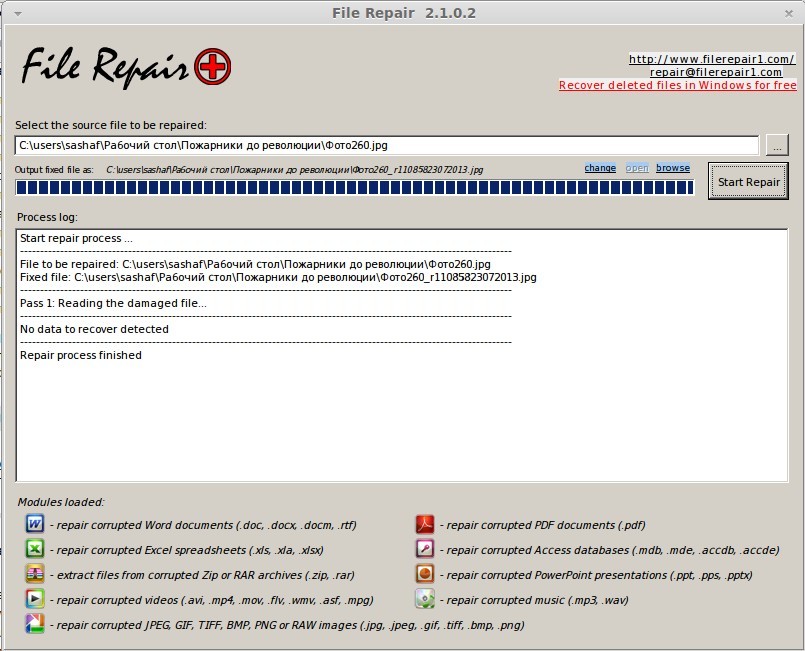Click the PDF documents module icon
Viewport: 805px width, 651px height.
[425, 524]
